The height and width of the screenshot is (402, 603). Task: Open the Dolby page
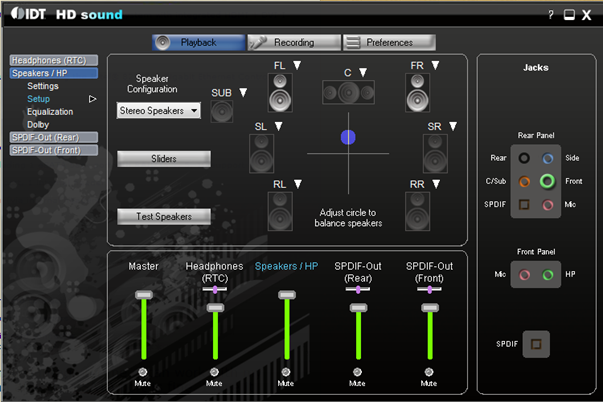(38, 125)
